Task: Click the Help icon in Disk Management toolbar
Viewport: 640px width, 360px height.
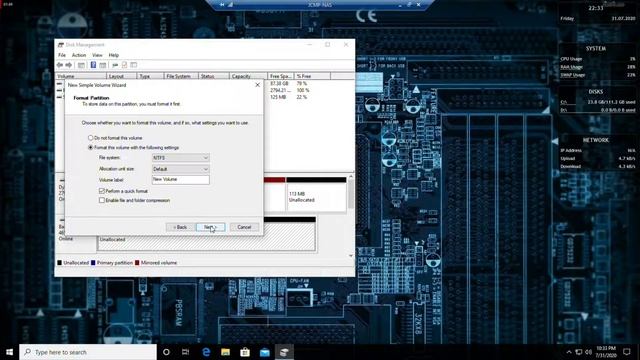Action: [x=93, y=65]
